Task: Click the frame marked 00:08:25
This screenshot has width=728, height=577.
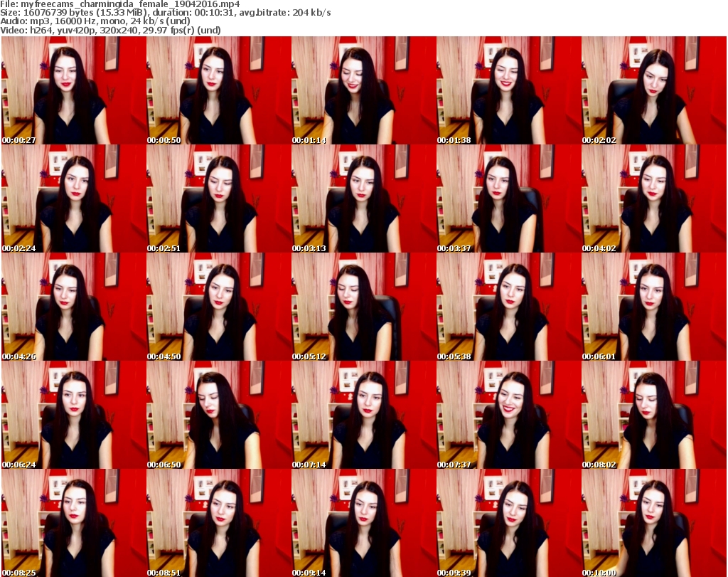Action: pos(74,523)
